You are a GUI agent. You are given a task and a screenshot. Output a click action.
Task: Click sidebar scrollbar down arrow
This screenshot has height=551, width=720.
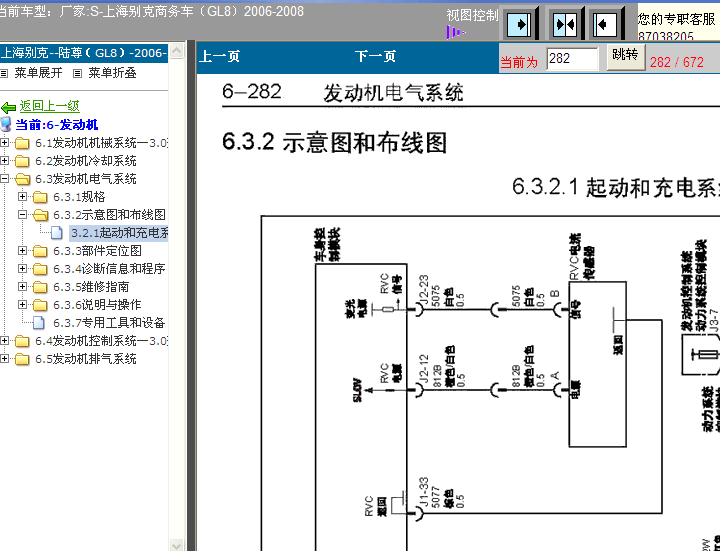176,545
